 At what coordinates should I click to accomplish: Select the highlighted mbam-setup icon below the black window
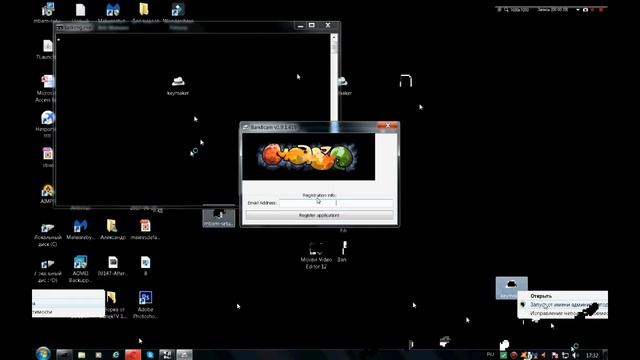click(219, 217)
